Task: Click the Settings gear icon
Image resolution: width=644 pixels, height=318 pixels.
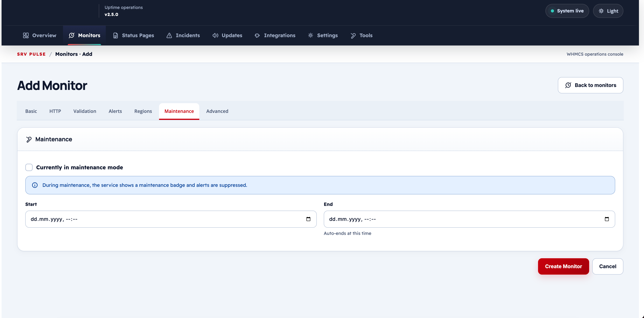Action: (311, 35)
